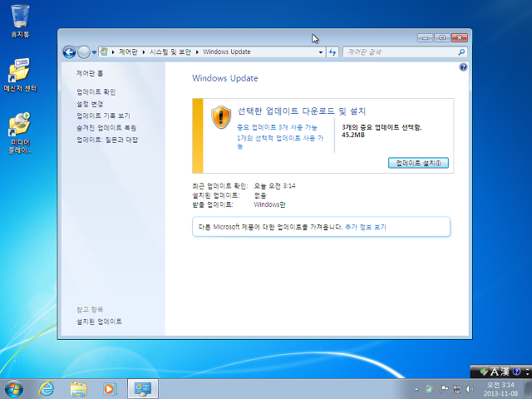The width and height of the screenshot is (532, 399).
Task: Click 업데이트 확인 in sidebar
Action: [x=96, y=92]
